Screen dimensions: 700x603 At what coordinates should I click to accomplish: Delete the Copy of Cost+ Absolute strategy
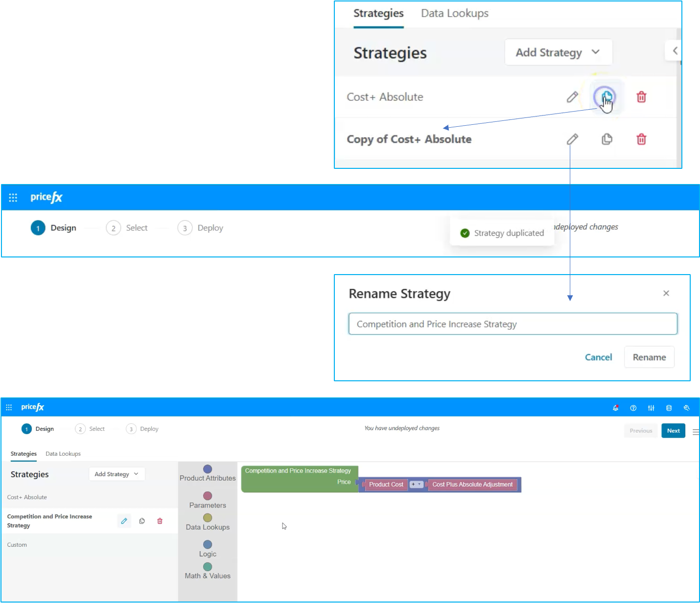click(x=641, y=139)
